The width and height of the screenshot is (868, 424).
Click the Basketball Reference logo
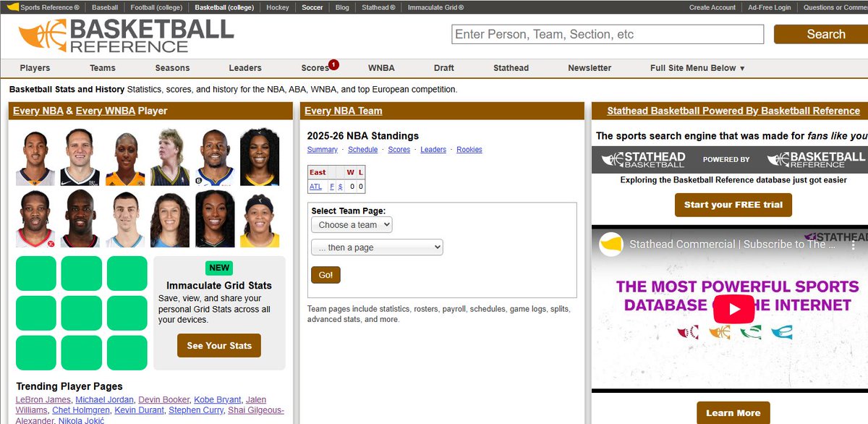tap(126, 35)
